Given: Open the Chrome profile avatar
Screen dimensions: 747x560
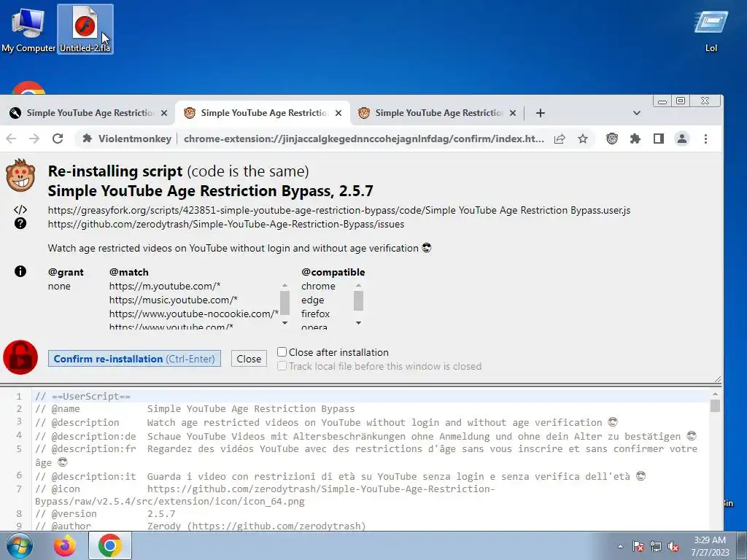Looking at the screenshot, I should (682, 139).
